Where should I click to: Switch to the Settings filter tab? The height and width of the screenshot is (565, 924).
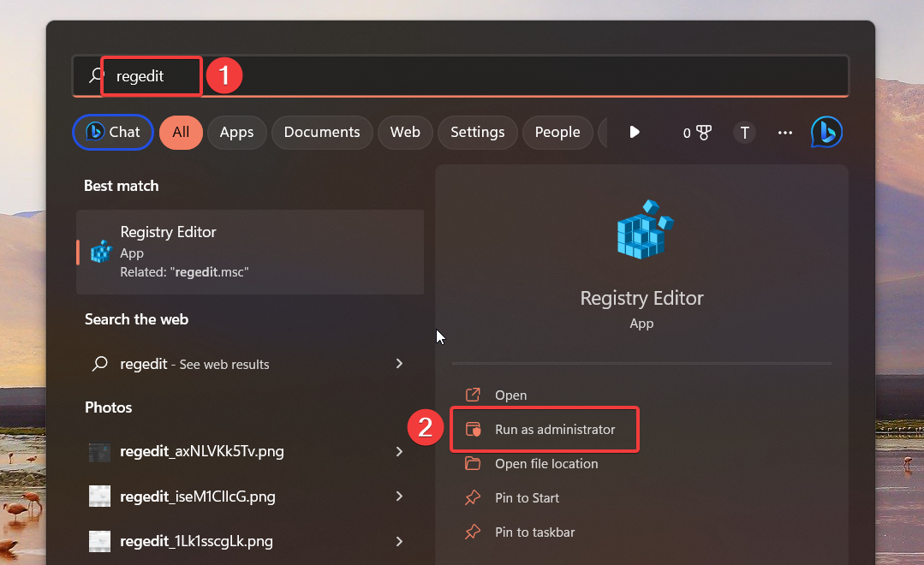coord(477,132)
